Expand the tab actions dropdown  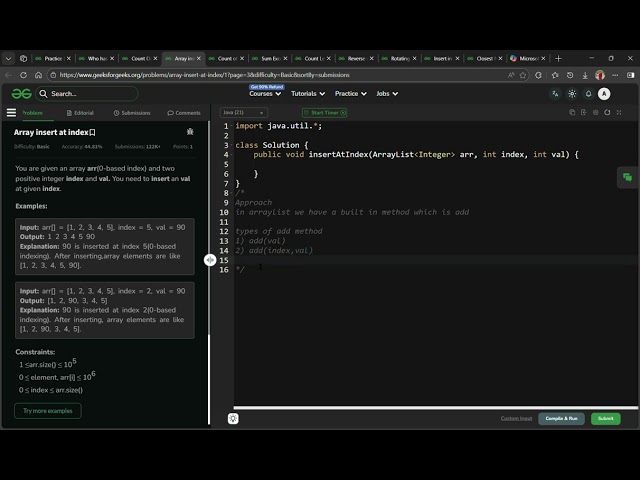pyautogui.click(x=8, y=58)
